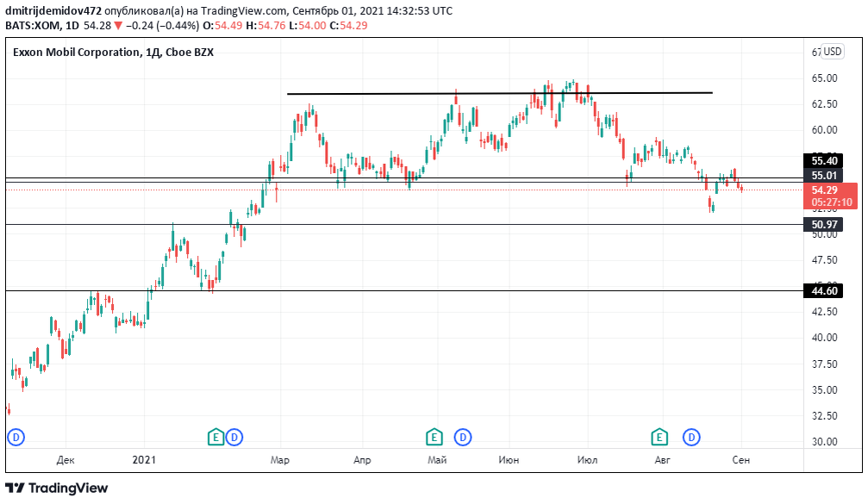The image size is (868, 504).
Task: Show earnings marker near the Май label
Action: pos(434,438)
